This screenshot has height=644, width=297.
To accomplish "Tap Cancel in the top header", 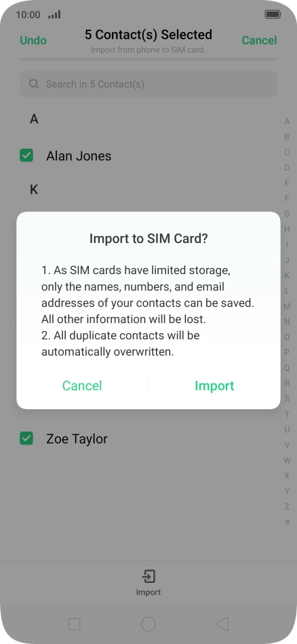I will pos(259,40).
